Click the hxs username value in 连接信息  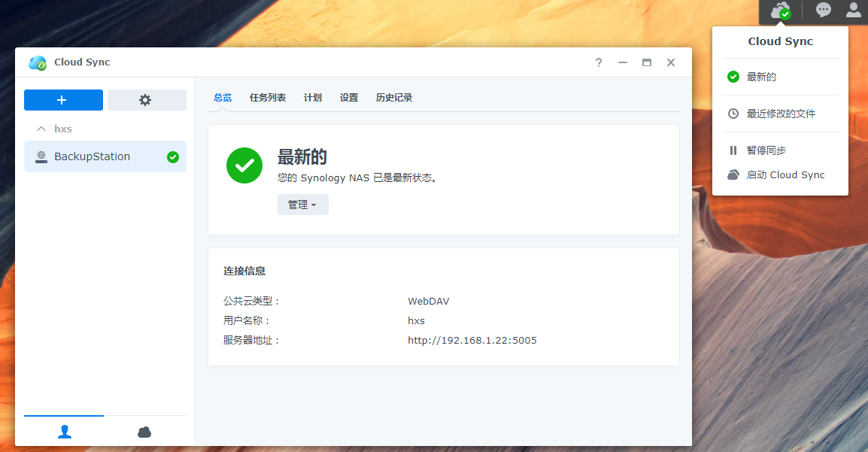tap(416, 321)
